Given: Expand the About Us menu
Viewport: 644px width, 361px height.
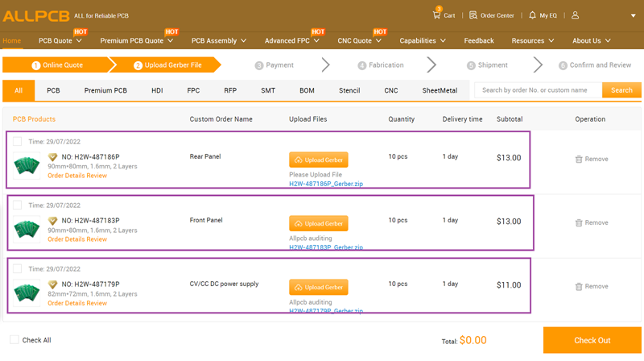Looking at the screenshot, I should point(592,41).
